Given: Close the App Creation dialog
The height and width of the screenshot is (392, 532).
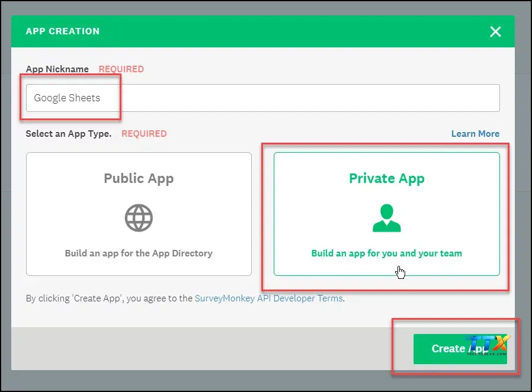Looking at the screenshot, I should 495,31.
